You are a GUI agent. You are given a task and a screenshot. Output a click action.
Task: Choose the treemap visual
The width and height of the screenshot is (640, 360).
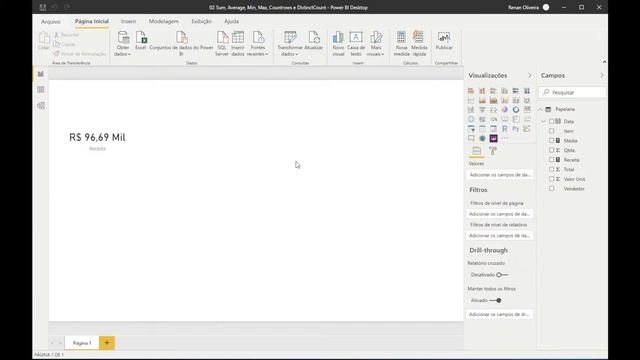click(x=527, y=109)
